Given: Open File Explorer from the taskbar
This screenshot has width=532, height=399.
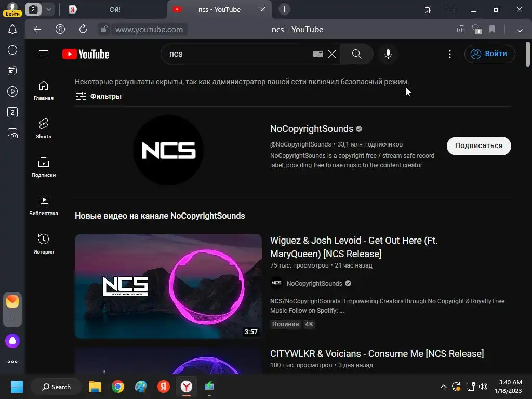Looking at the screenshot, I should point(95,387).
